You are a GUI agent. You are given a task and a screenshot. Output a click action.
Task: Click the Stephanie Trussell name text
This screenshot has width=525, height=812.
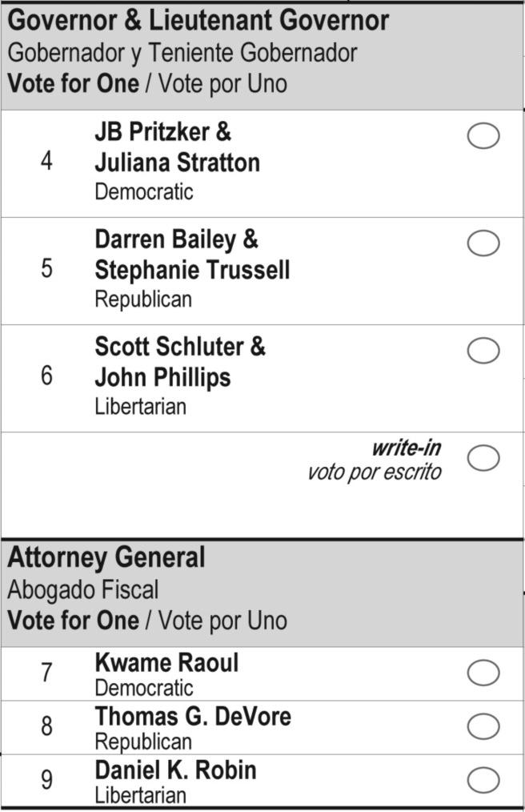coord(192,270)
